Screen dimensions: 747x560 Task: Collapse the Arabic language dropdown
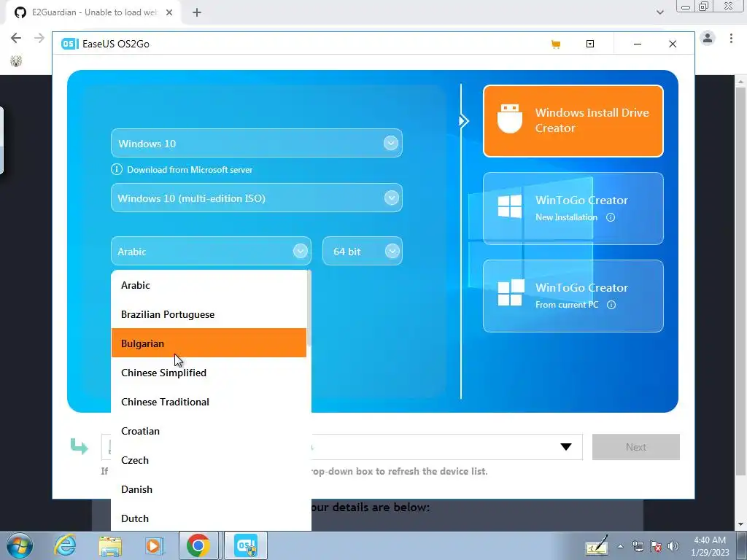[300, 251]
